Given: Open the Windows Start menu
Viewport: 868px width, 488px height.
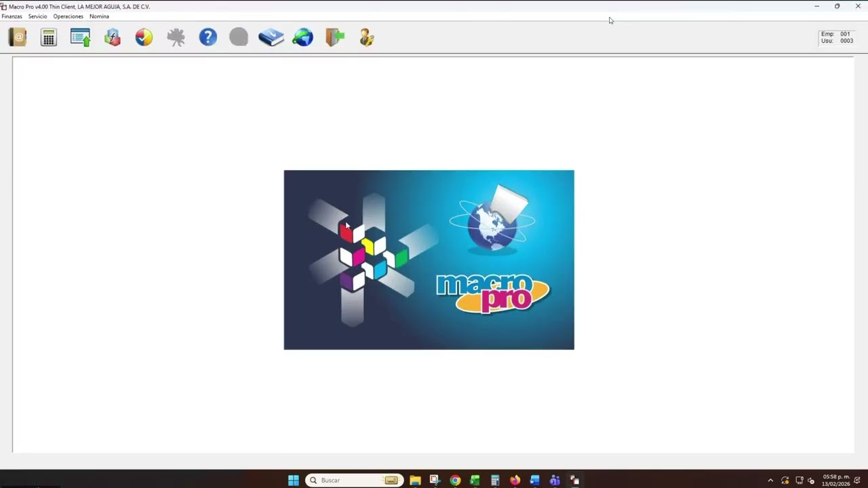Looking at the screenshot, I should 293,480.
